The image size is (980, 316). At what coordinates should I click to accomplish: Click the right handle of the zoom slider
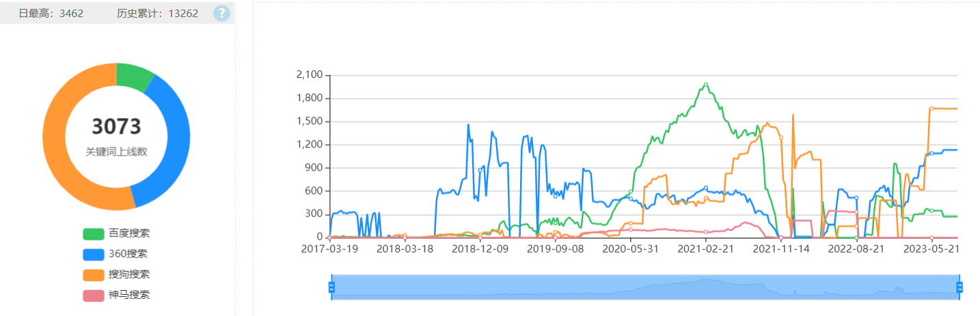pos(959,287)
